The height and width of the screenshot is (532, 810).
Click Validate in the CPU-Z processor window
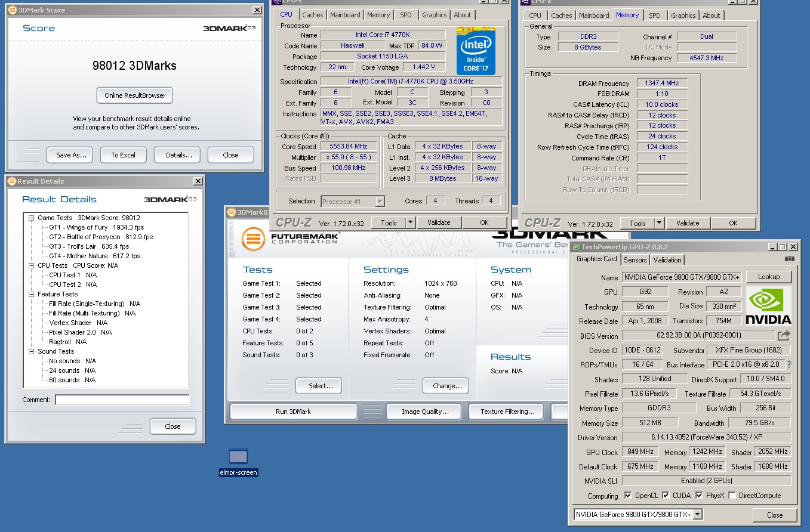439,222
